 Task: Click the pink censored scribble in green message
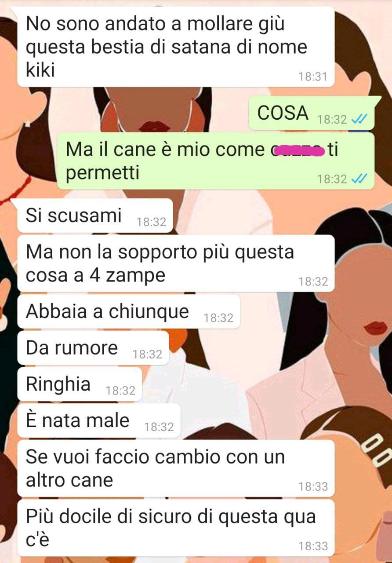coord(298,152)
